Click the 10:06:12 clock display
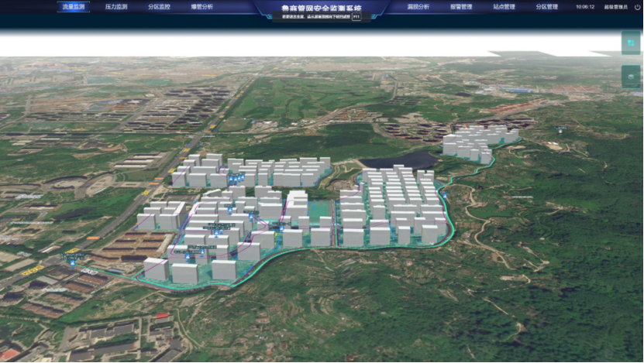The height and width of the screenshot is (363, 644). (585, 6)
